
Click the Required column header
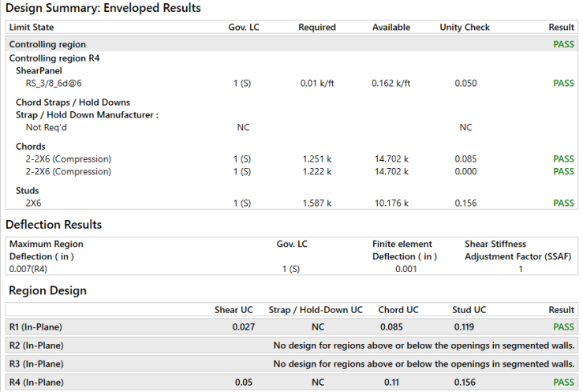(x=316, y=27)
